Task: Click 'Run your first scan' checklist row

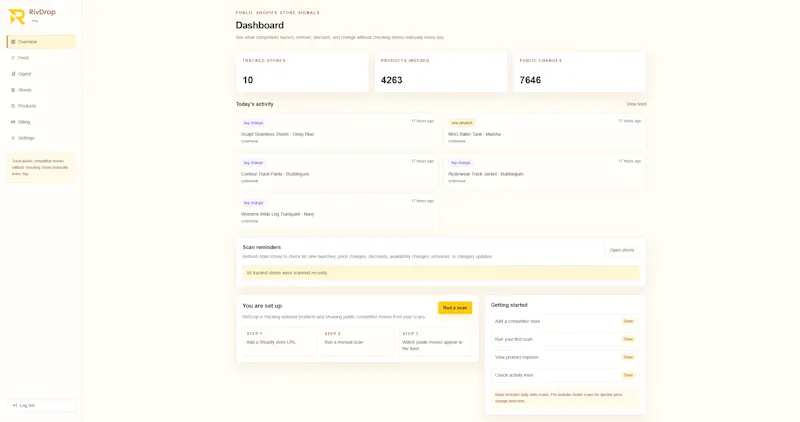Action: click(x=565, y=339)
